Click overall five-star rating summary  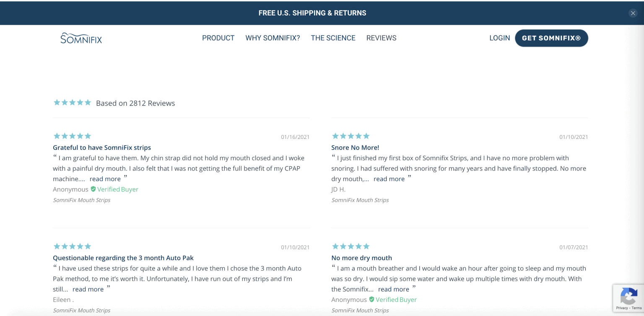[x=72, y=103]
